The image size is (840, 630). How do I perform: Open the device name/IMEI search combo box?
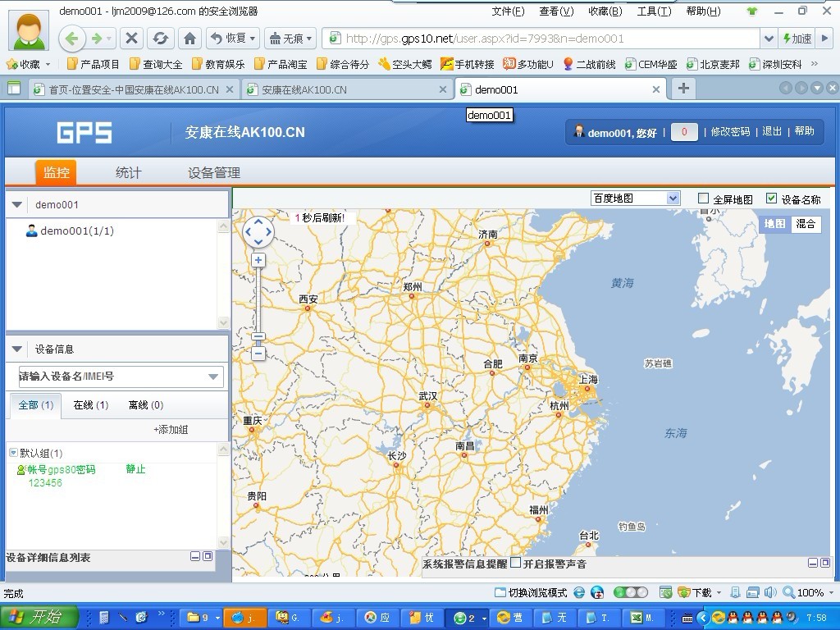tap(121, 377)
